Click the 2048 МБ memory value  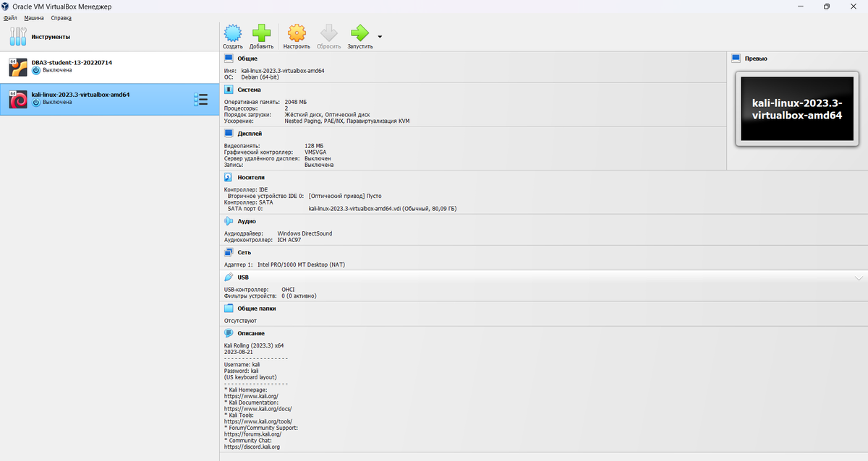296,103
